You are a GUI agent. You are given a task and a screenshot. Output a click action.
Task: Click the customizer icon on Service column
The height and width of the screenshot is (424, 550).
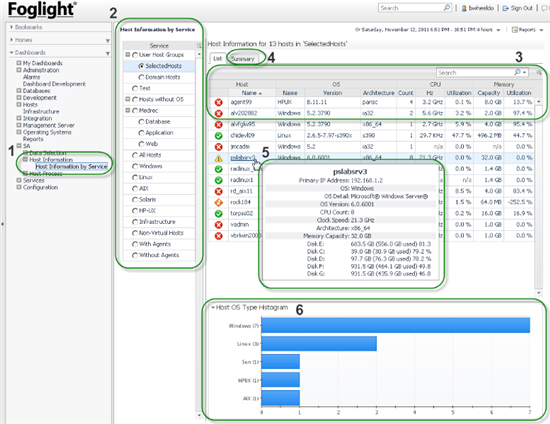pos(199,46)
